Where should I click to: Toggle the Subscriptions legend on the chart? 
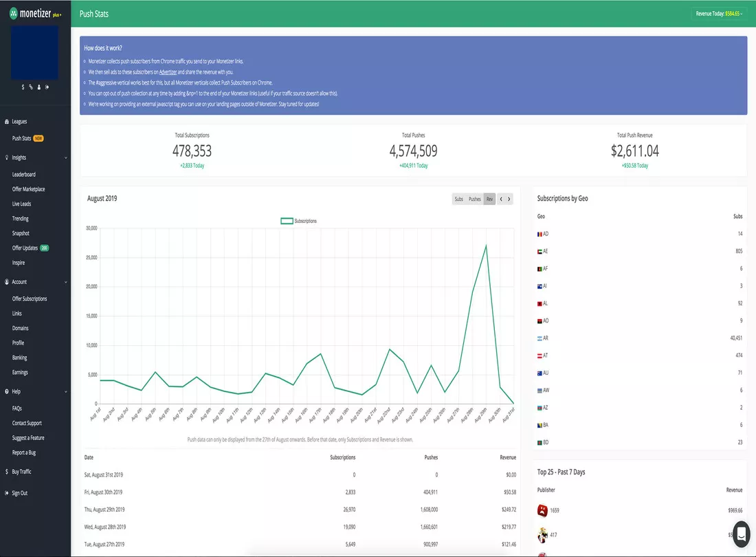[x=298, y=221]
